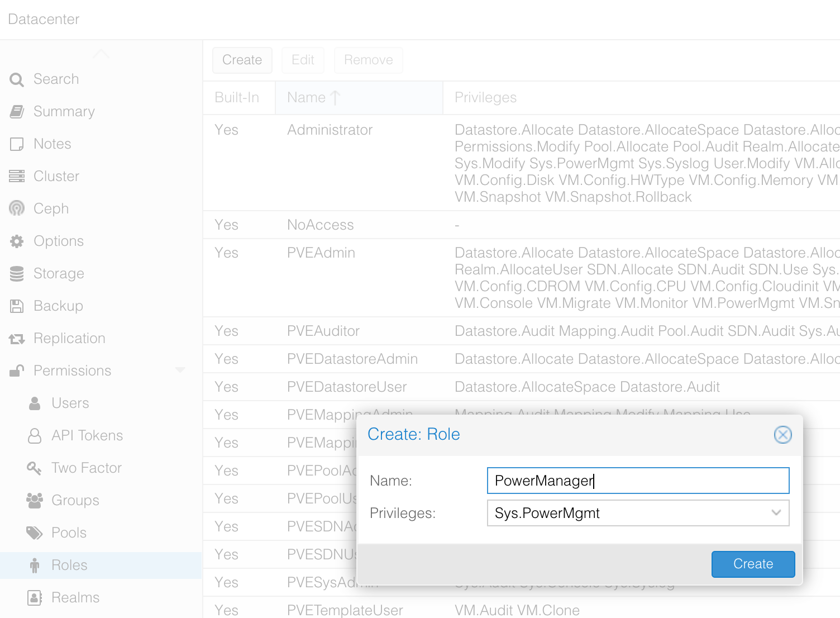Viewport: 840px width, 618px height.
Task: Click the Summary book icon
Action: 17,112
